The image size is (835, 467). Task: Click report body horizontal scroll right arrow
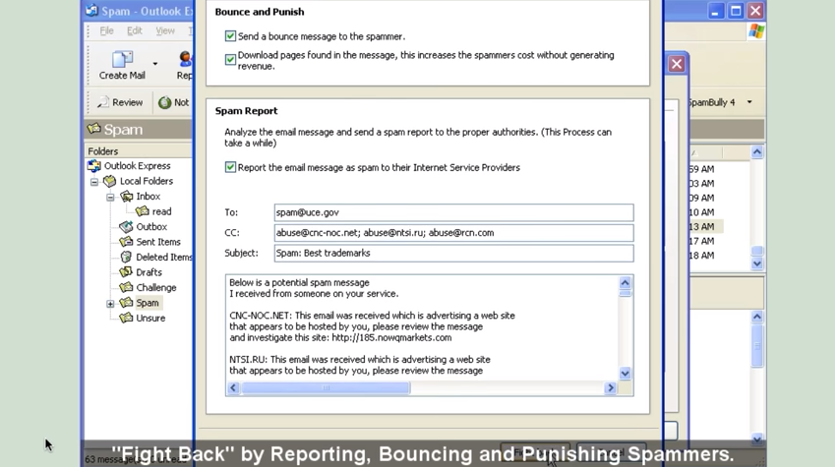[611, 388]
